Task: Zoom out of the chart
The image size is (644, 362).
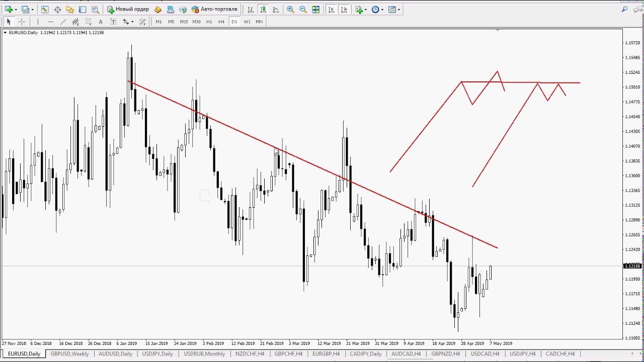Action: [303, 10]
